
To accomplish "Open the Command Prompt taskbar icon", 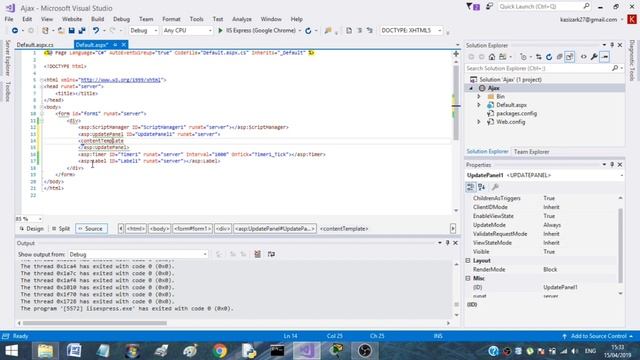I will [x=277, y=351].
